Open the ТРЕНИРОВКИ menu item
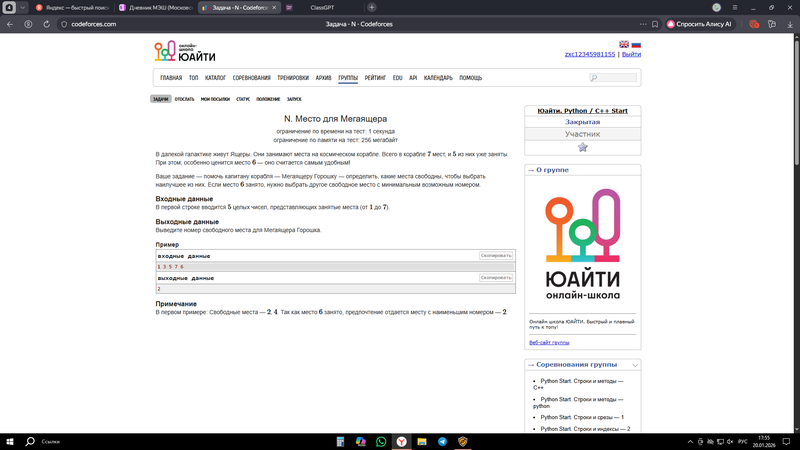 tap(293, 77)
